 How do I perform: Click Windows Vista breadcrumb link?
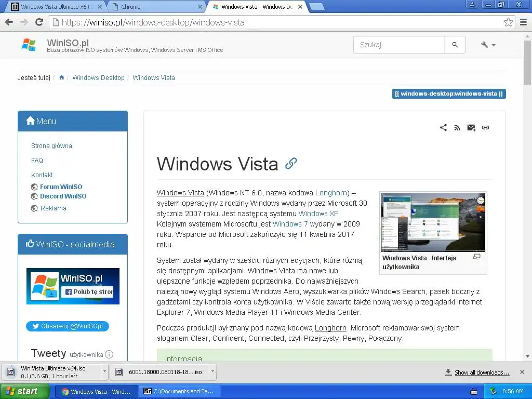click(x=154, y=78)
